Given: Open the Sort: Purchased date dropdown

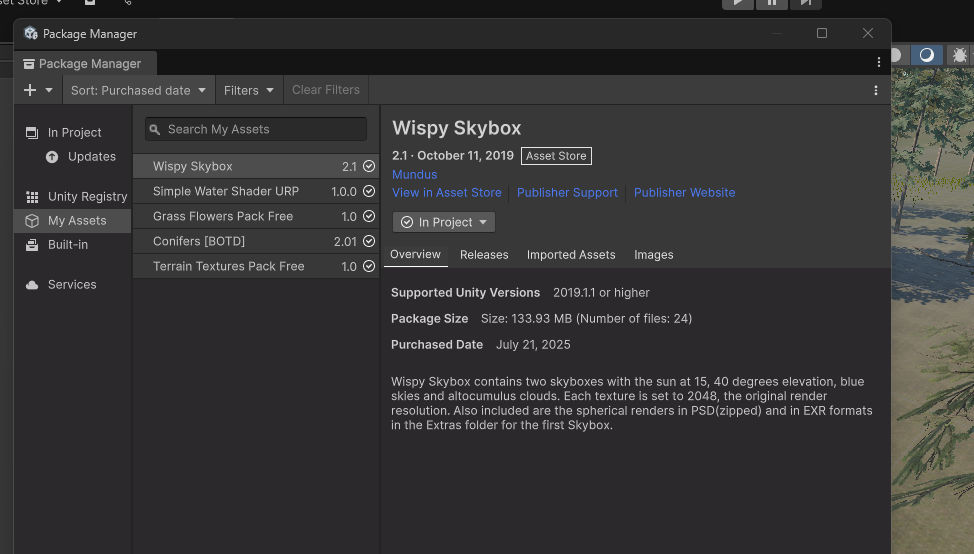Looking at the screenshot, I should 138,90.
